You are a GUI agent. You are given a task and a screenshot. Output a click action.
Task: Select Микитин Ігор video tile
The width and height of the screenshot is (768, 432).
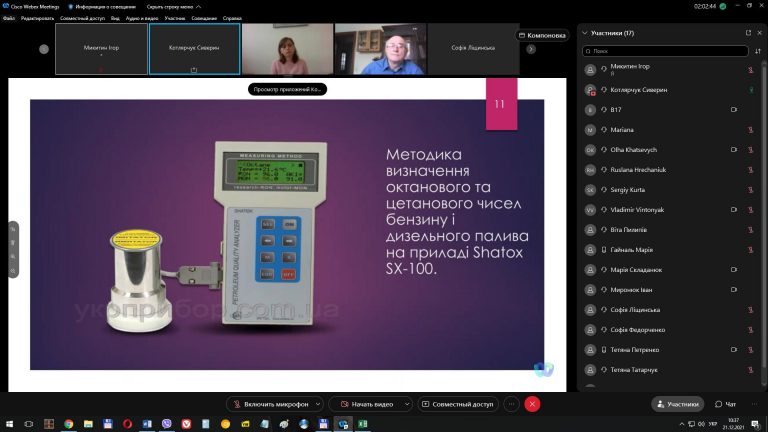[x=101, y=49]
